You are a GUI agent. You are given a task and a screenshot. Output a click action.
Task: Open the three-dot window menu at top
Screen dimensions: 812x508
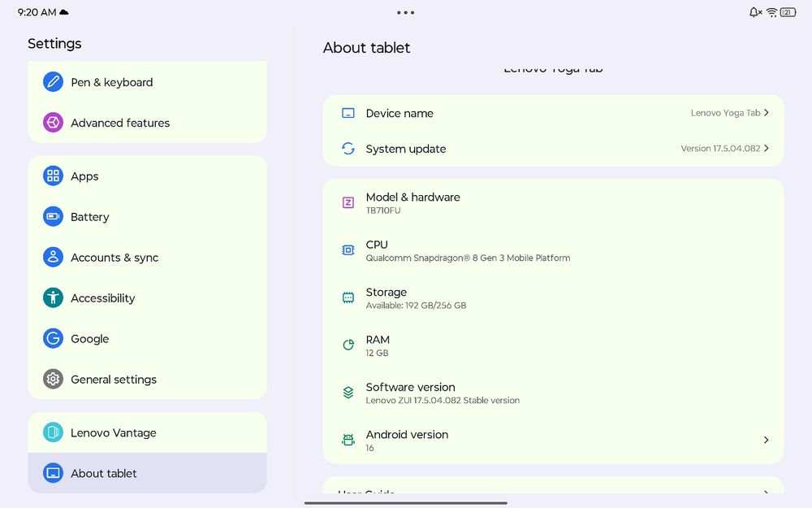[x=405, y=12]
